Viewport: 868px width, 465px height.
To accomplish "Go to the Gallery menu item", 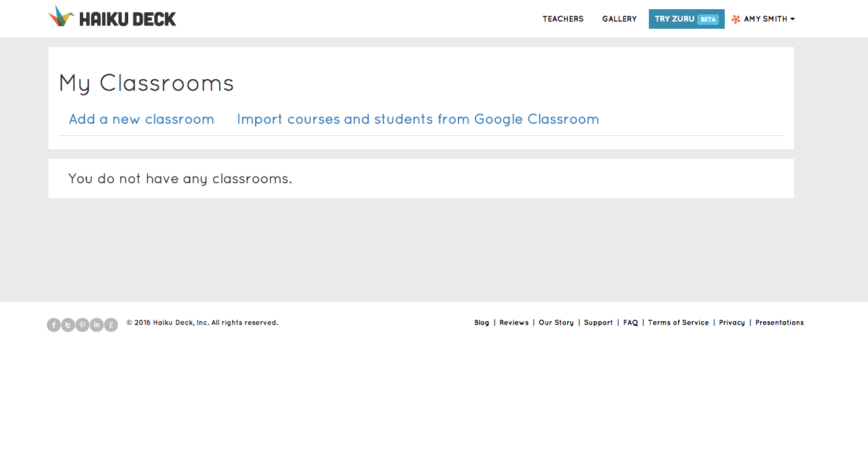I will 619,19.
